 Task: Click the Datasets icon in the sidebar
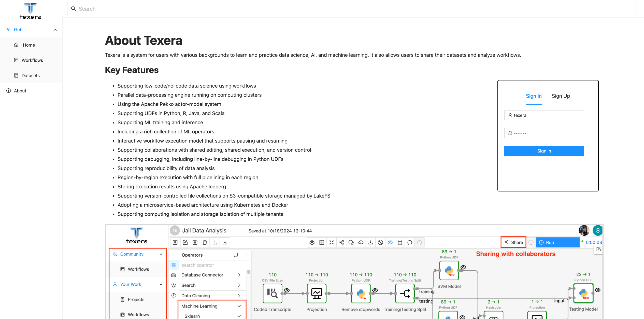coord(16,75)
